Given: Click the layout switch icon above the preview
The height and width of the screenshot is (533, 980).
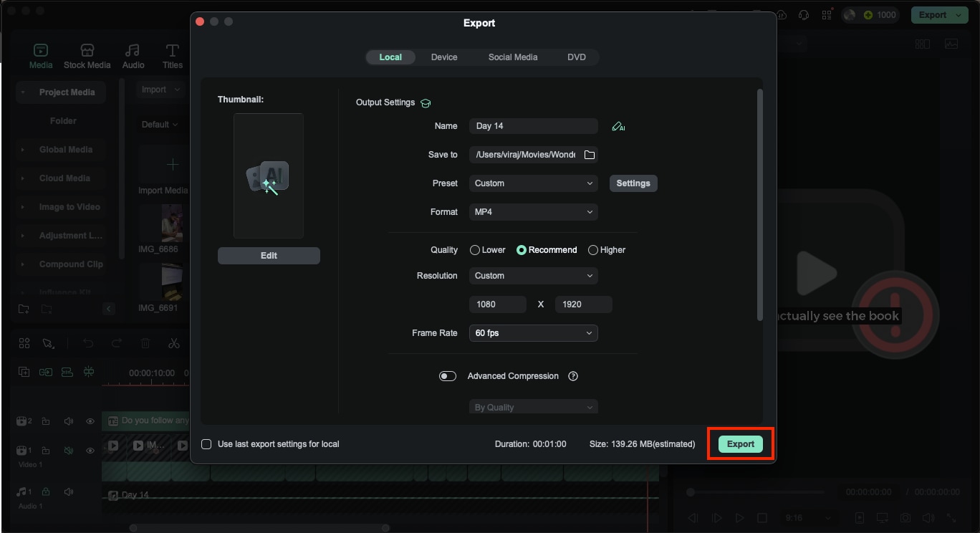Looking at the screenshot, I should [923, 44].
